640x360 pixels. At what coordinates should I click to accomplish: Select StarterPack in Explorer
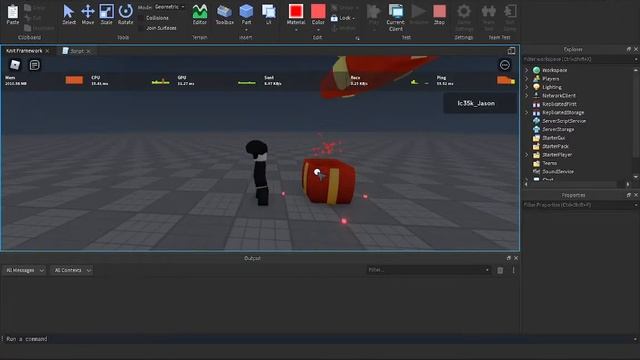click(555, 146)
